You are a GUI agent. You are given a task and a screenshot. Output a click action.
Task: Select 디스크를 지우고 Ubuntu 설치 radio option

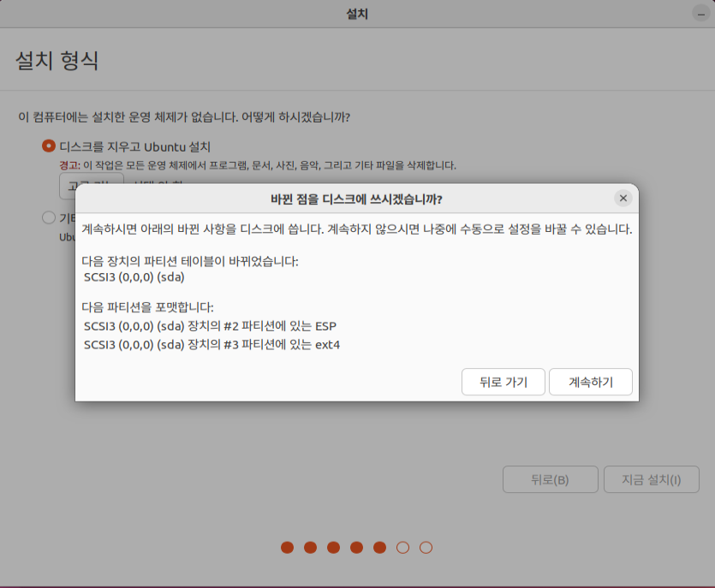pyautogui.click(x=49, y=146)
